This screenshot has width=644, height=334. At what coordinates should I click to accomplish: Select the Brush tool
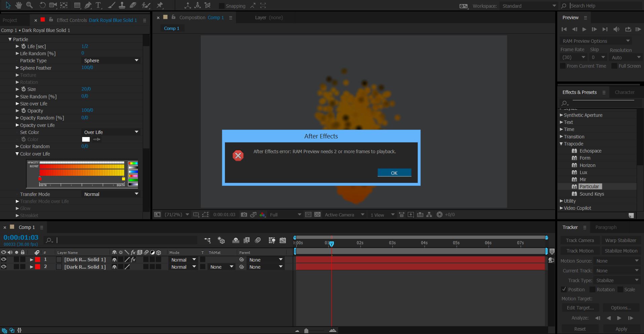pyautogui.click(x=111, y=5)
